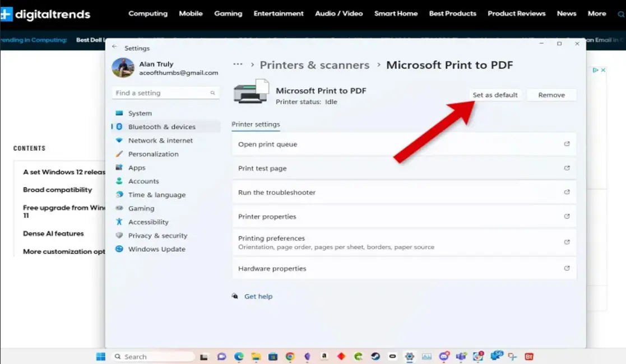
Task: Click the back arrow in Settings
Action: (x=114, y=46)
